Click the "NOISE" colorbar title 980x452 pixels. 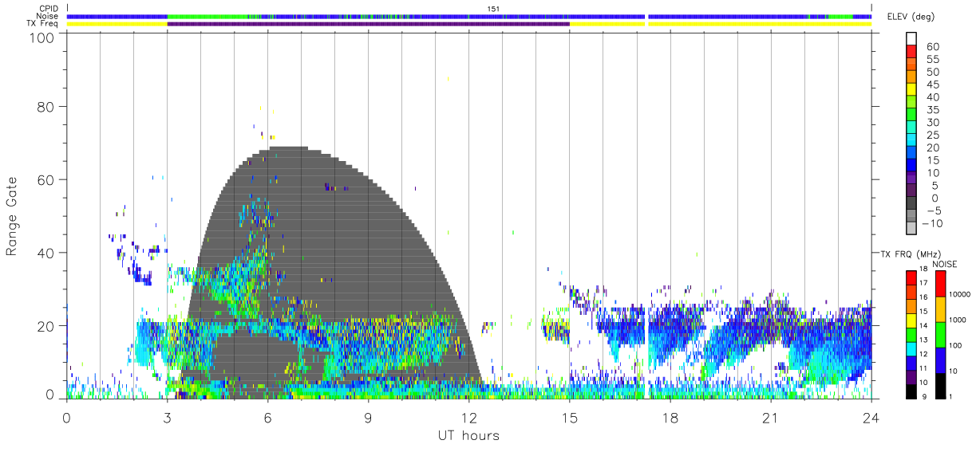[946, 264]
